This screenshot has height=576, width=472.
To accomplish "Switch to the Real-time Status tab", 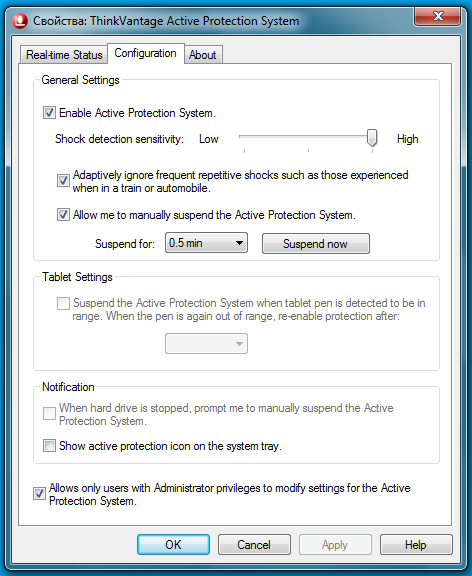I will click(64, 55).
